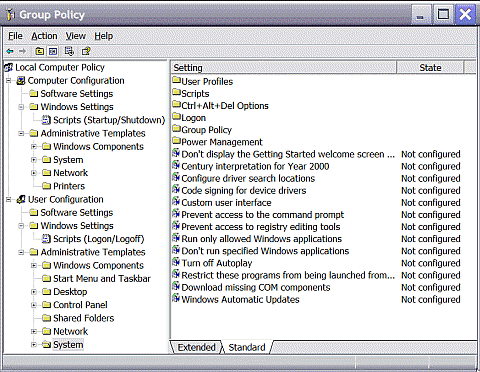
Task: Switch to the Extended tab
Action: pyautogui.click(x=196, y=347)
